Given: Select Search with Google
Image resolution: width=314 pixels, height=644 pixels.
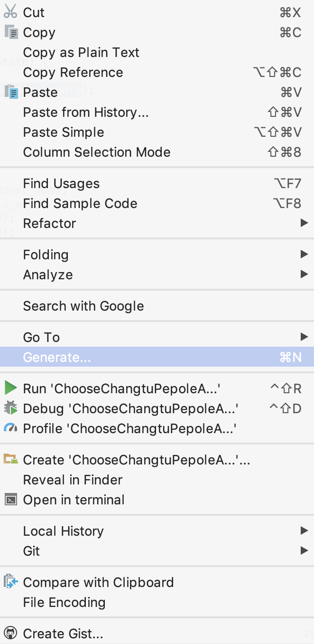Looking at the screenshot, I should click(x=83, y=306).
